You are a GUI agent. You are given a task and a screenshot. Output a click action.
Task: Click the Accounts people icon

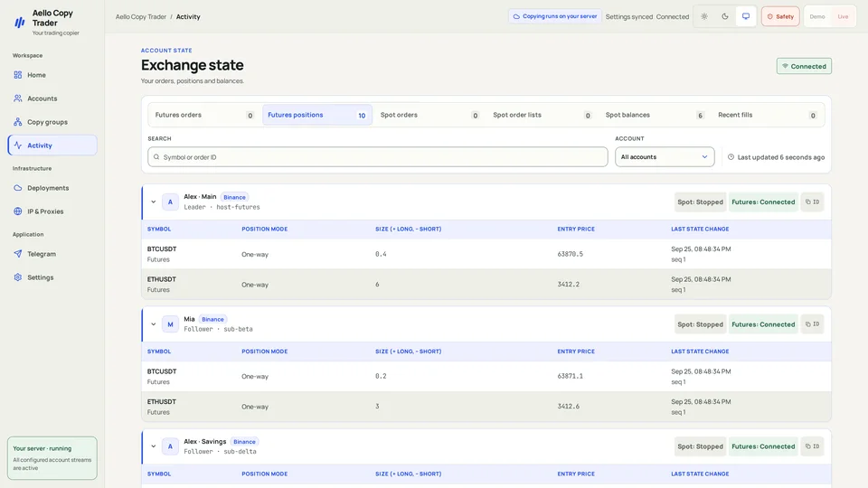click(x=18, y=99)
